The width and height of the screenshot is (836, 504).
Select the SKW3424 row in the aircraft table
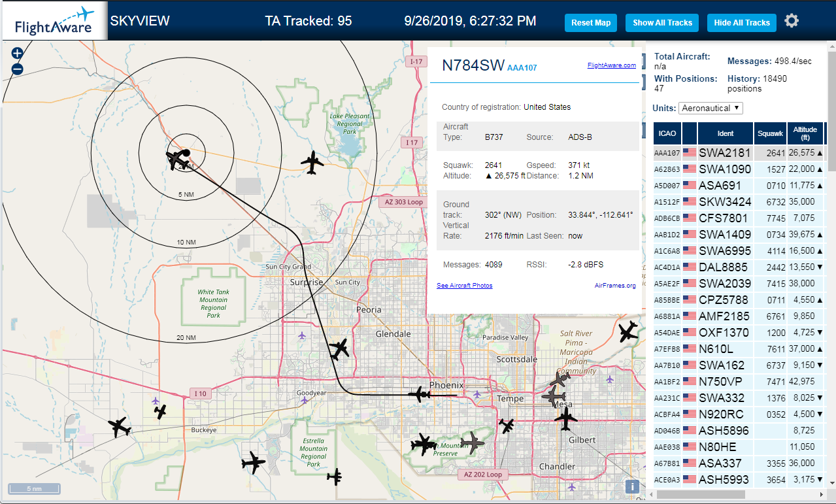tap(739, 202)
